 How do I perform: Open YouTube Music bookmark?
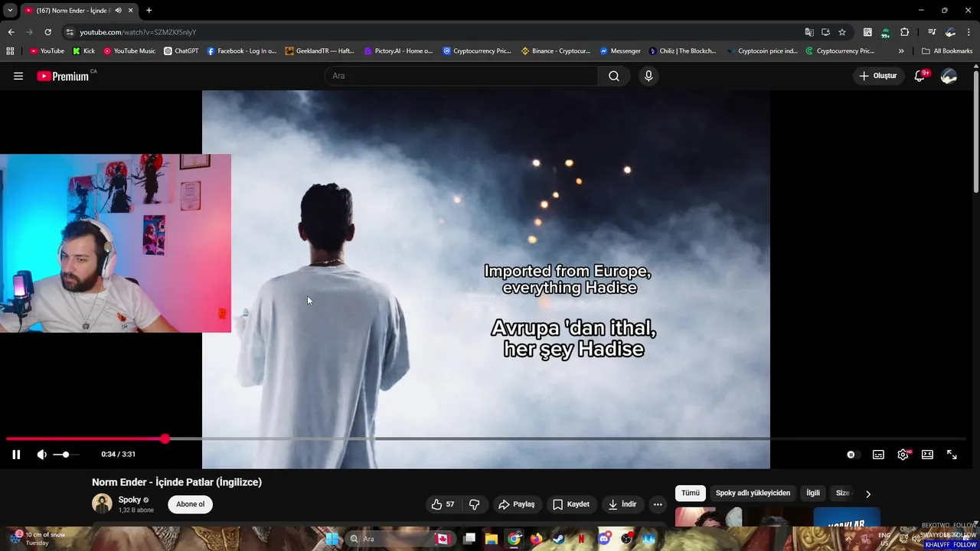pos(129,51)
